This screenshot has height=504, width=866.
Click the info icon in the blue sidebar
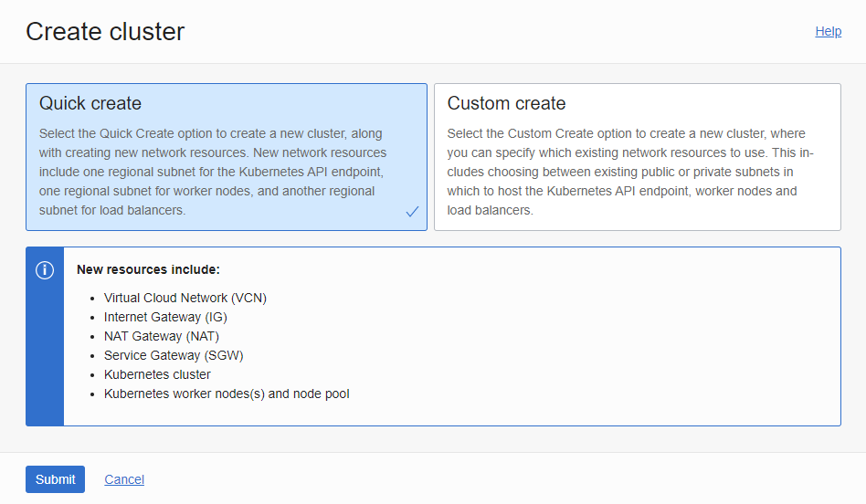pos(44,270)
